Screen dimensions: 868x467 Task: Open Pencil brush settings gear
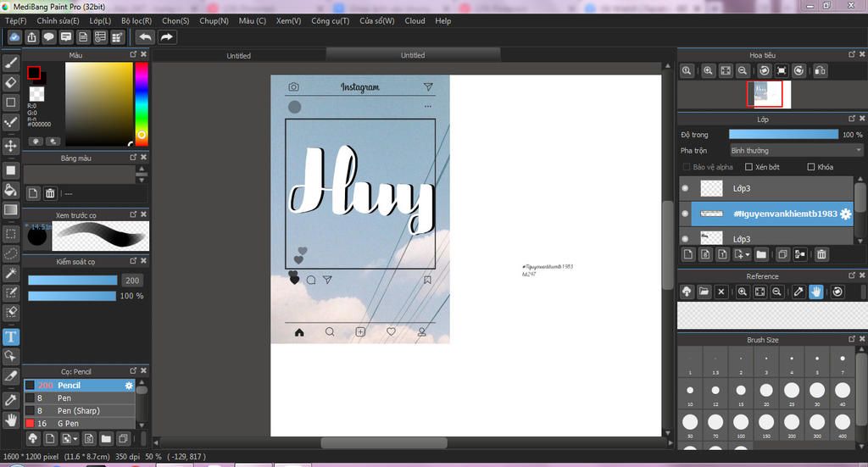[129, 385]
